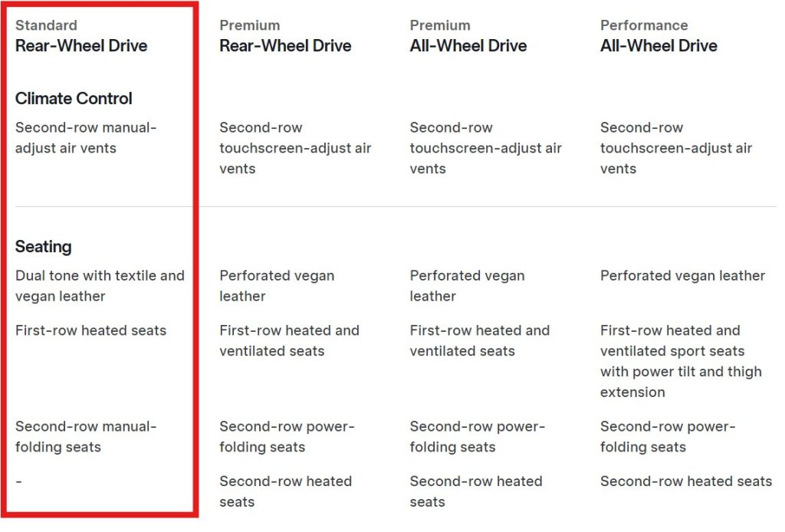Click touchscreen-adjust air vents under Performance All-Wheel Drive
The image size is (785, 532).
pyautogui.click(x=675, y=148)
